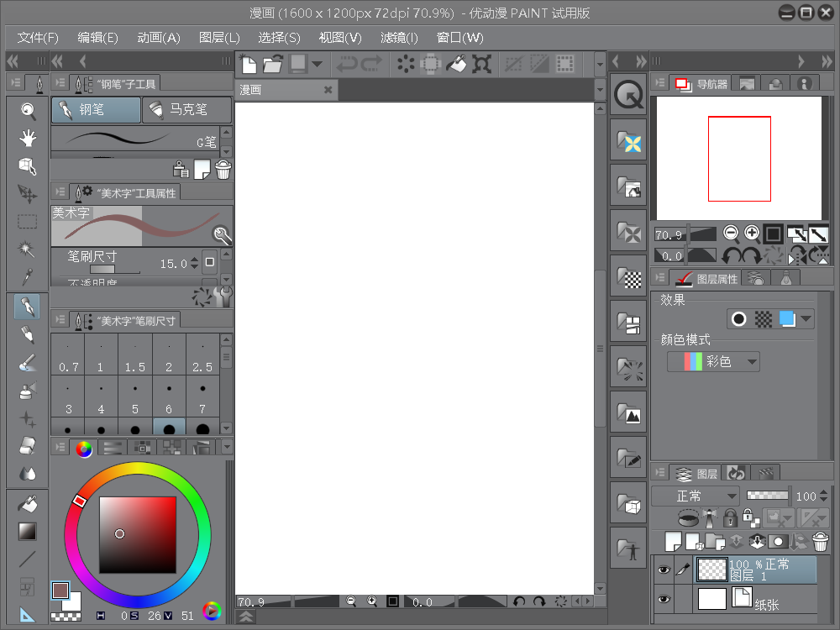Open the 滤镜(I) menu
The height and width of the screenshot is (630, 840).
[x=399, y=38]
